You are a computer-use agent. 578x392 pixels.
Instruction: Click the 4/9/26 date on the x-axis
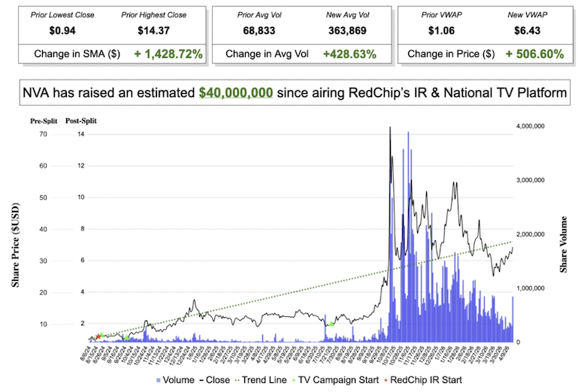point(504,352)
